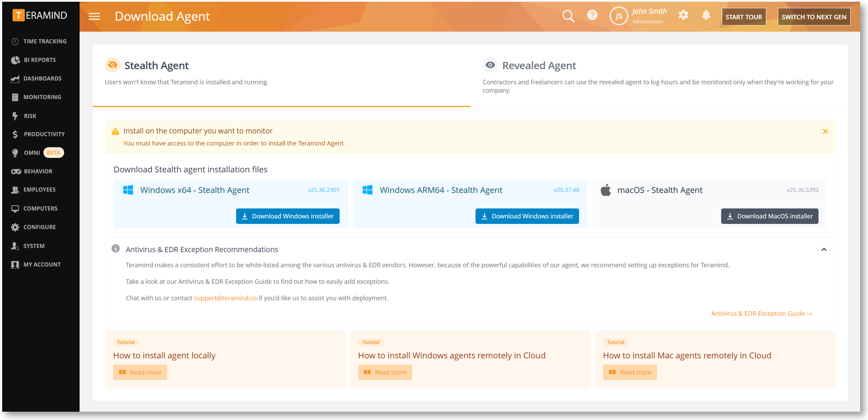Dismiss the install warning banner
Screen dimensions: 868x420
point(825,132)
